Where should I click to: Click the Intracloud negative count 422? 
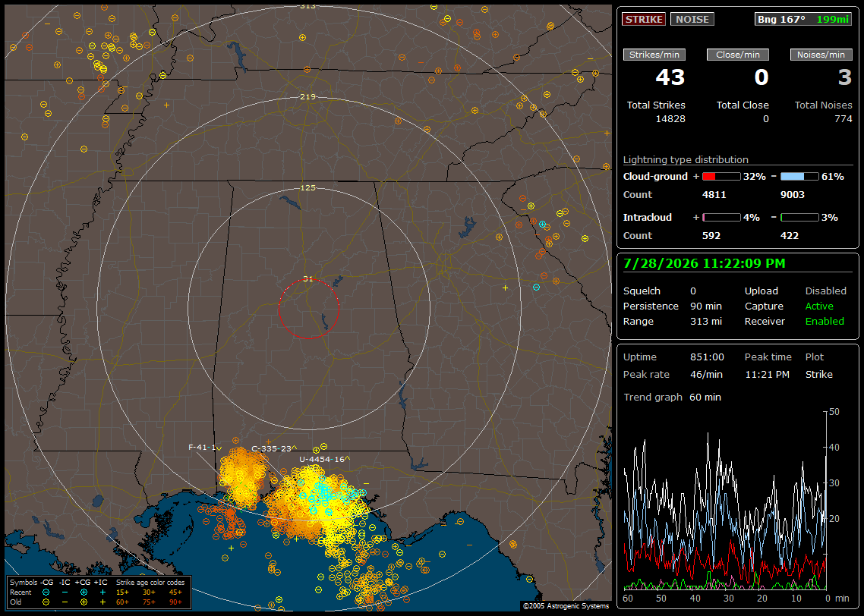click(789, 236)
